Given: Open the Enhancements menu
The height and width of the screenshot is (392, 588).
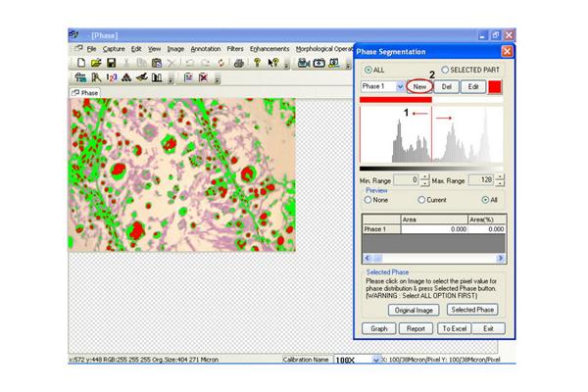Looking at the screenshot, I should coord(269,49).
